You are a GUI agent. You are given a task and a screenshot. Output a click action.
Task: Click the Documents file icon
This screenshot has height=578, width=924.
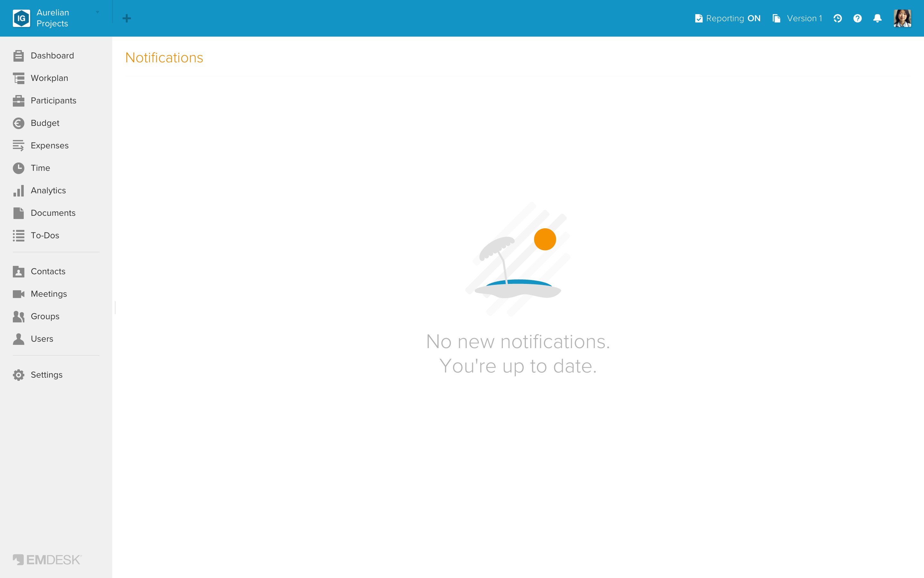pyautogui.click(x=18, y=213)
